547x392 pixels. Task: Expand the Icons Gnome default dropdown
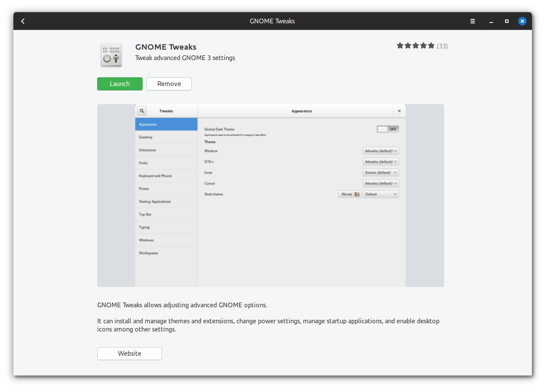[381, 172]
